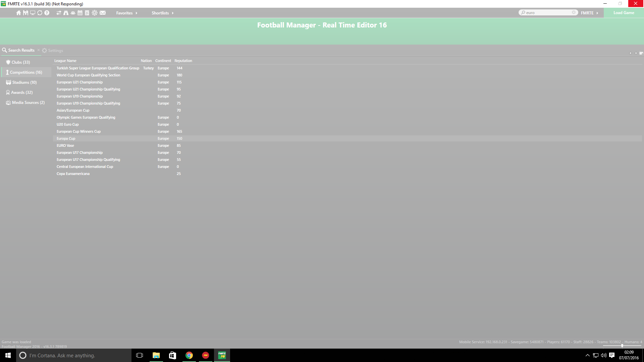Open the Europa Cup competition row
Image resolution: width=644 pixels, height=362 pixels.
click(x=66, y=138)
